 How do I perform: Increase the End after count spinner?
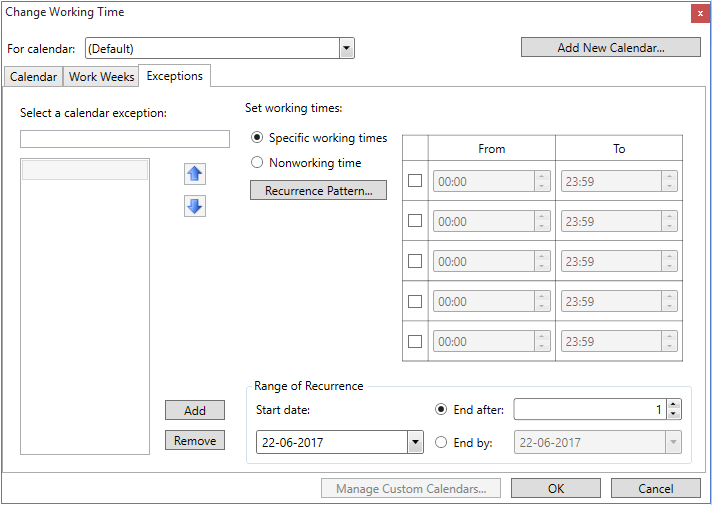673,404
